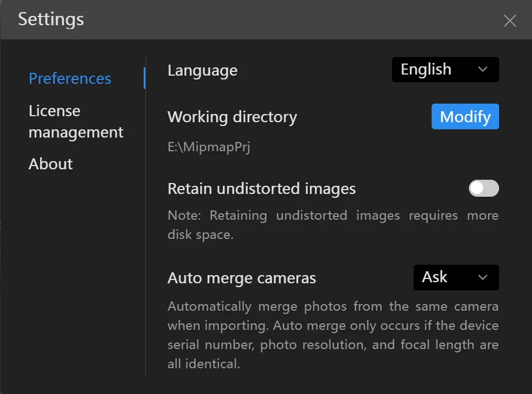Close the Settings dialog with the X
The height and width of the screenshot is (394, 532).
click(510, 21)
